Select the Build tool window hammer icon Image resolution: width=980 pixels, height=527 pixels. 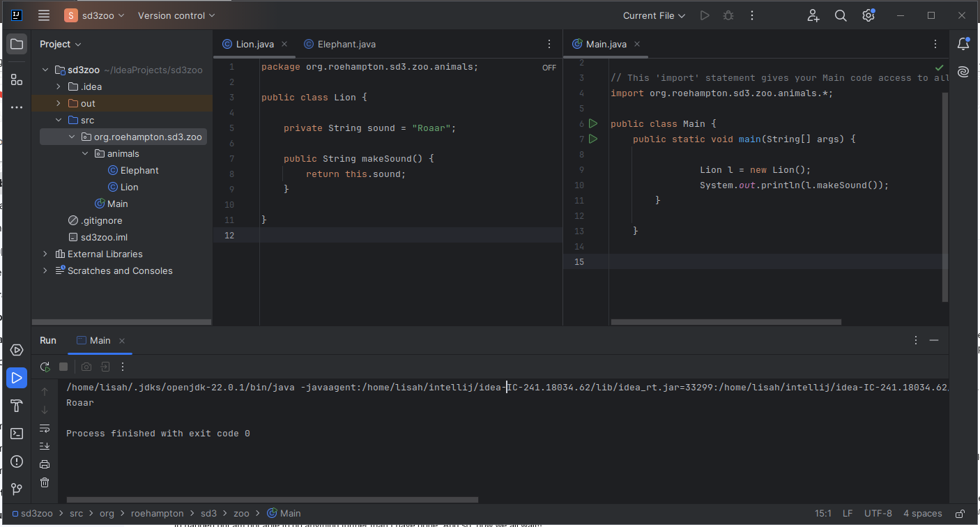[16, 406]
